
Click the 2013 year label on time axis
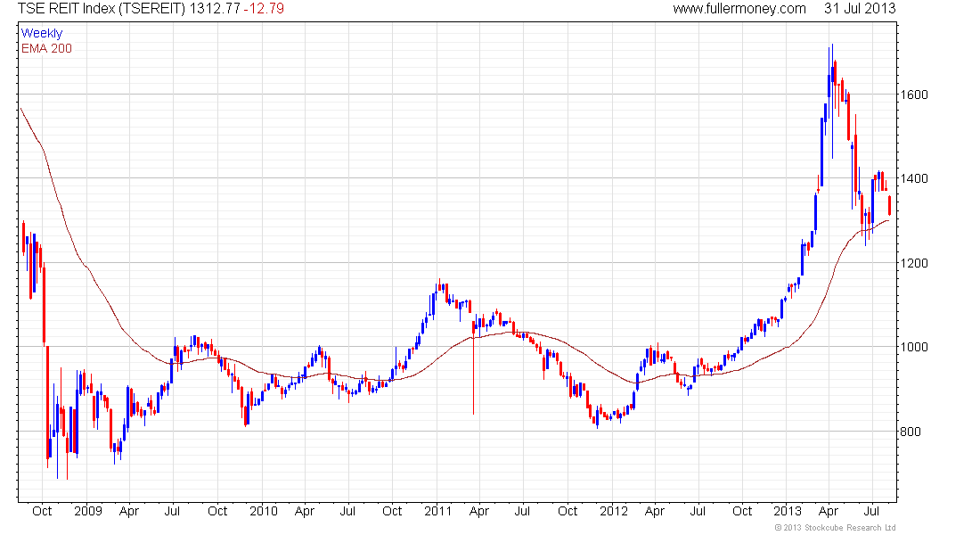click(787, 511)
